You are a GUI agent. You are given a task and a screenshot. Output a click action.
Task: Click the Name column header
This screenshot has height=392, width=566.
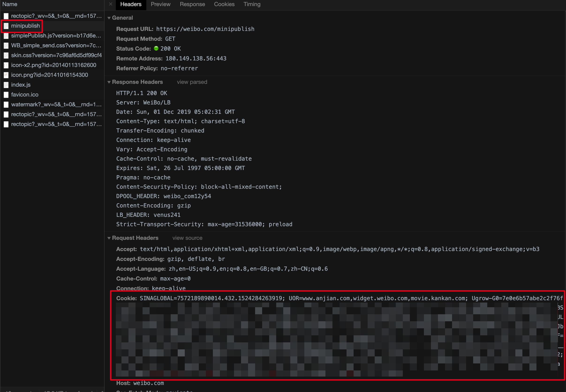52,4
